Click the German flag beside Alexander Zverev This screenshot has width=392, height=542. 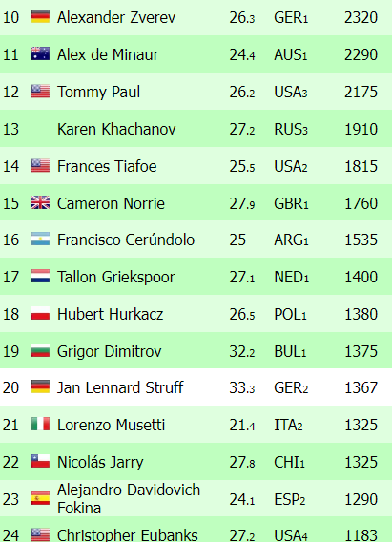coord(40,16)
